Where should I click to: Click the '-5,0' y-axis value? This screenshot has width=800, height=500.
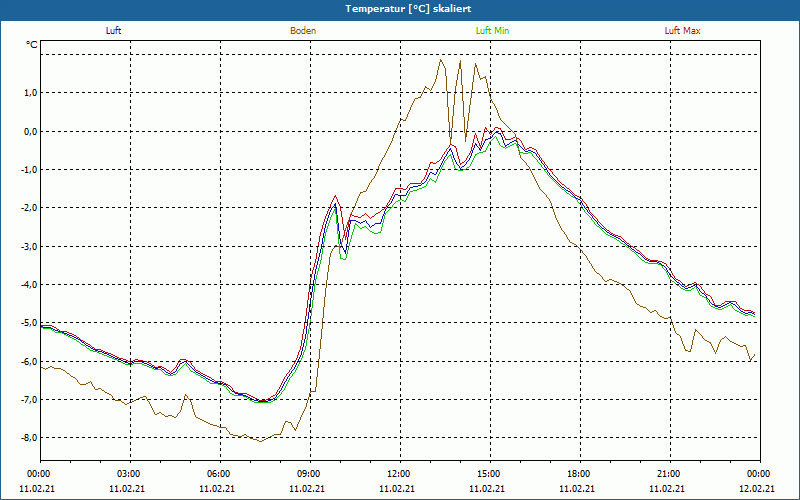click(x=29, y=323)
